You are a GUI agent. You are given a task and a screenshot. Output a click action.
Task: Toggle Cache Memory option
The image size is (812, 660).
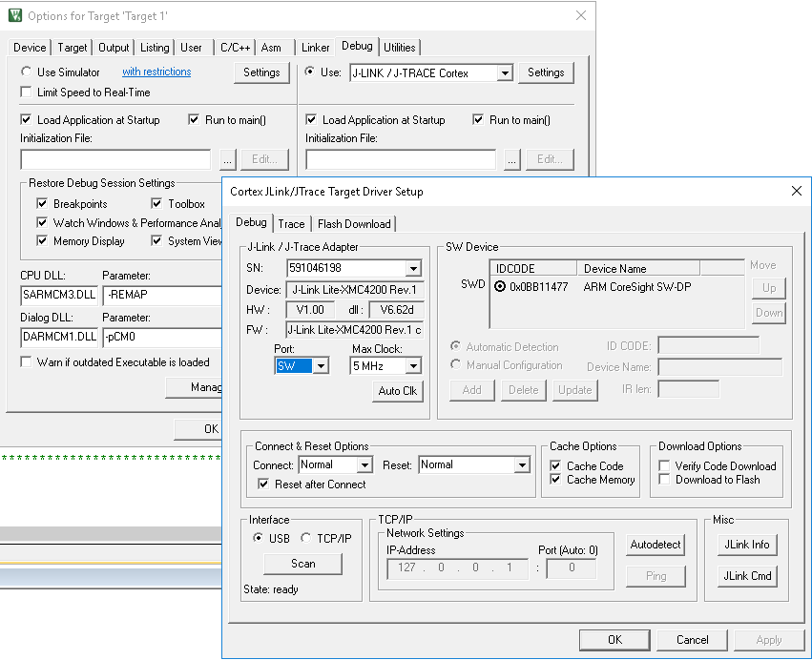point(555,480)
